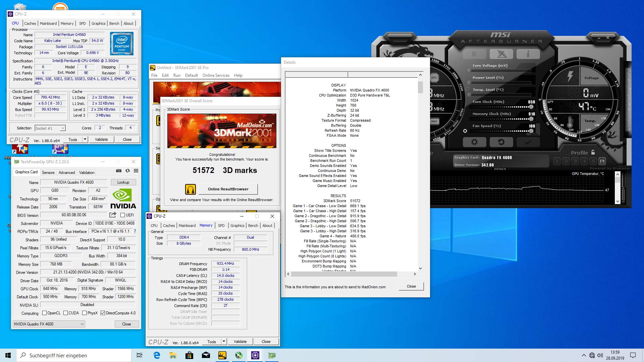This screenshot has height=362, width=644.
Task: Click Details horizontal scrollbar right arrow
Action: 415,274
